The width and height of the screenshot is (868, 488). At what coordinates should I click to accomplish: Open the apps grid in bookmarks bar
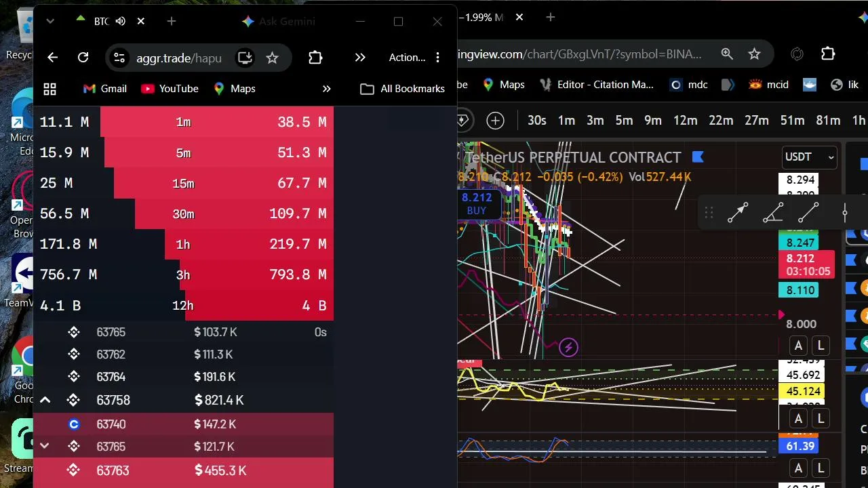[x=50, y=89]
